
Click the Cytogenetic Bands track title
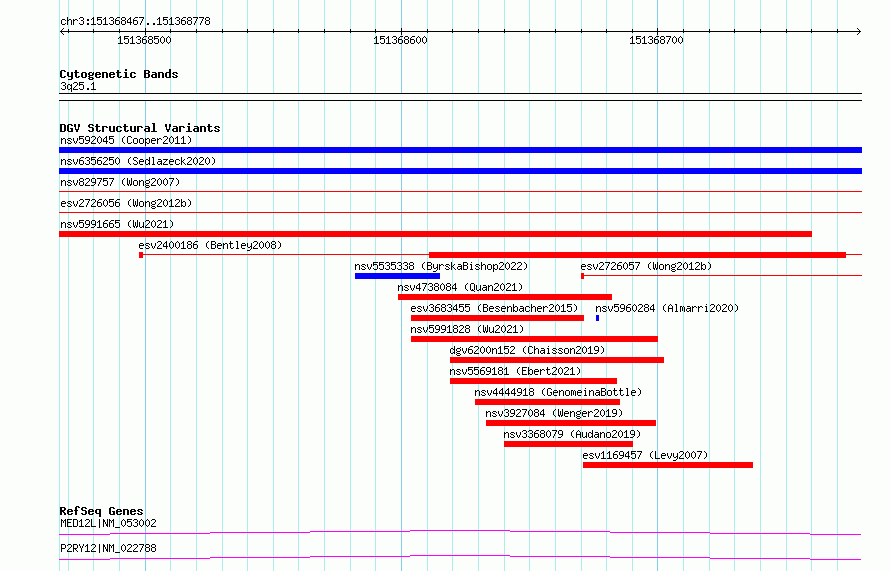coord(119,74)
